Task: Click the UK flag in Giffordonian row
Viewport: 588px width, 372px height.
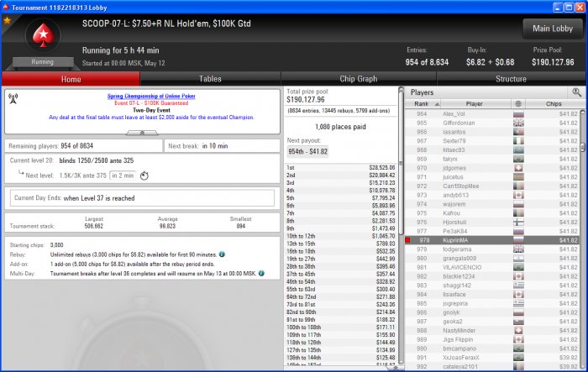Action: 518,123
